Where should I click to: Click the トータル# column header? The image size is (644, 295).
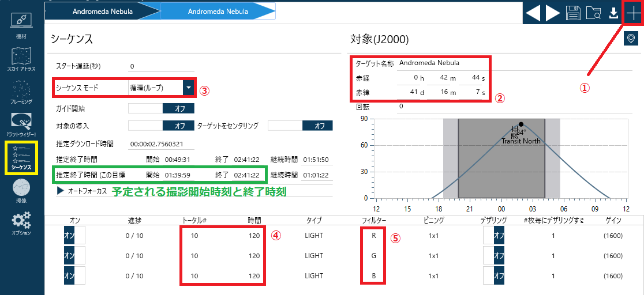click(194, 220)
